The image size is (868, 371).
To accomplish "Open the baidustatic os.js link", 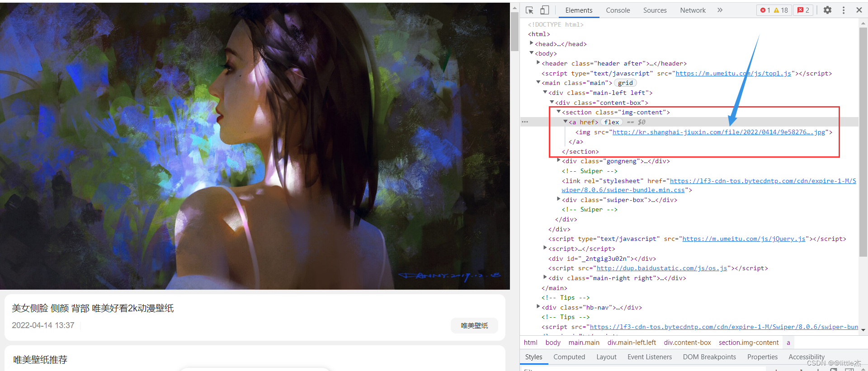I will 662,268.
